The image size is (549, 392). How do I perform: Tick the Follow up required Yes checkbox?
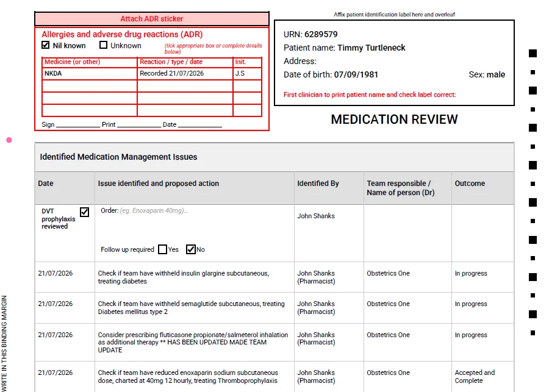[162, 249]
